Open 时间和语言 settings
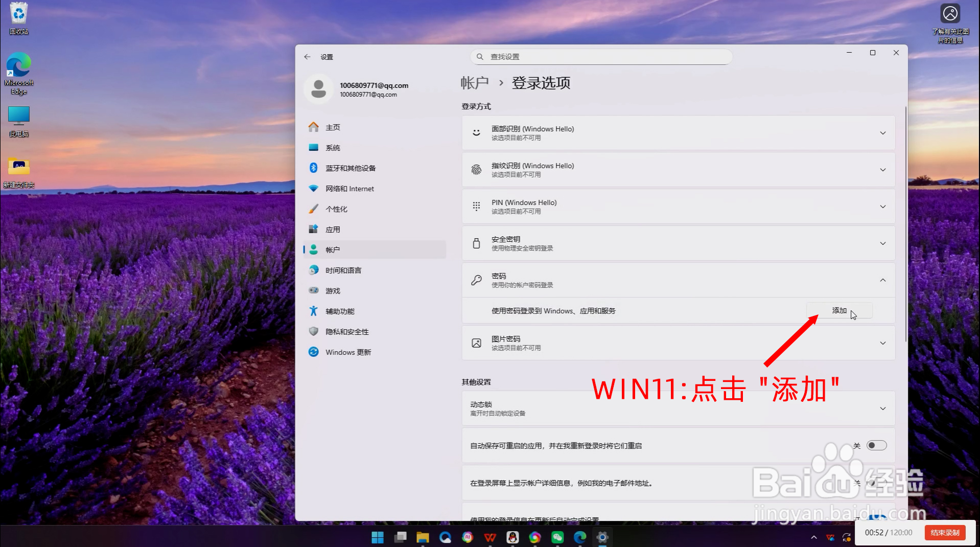The height and width of the screenshot is (547, 980). 343,270
